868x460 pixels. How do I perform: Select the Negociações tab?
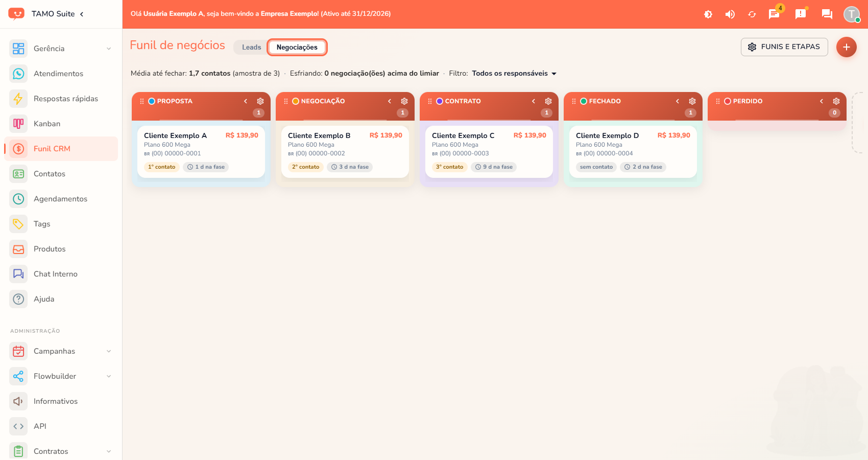pyautogui.click(x=297, y=47)
